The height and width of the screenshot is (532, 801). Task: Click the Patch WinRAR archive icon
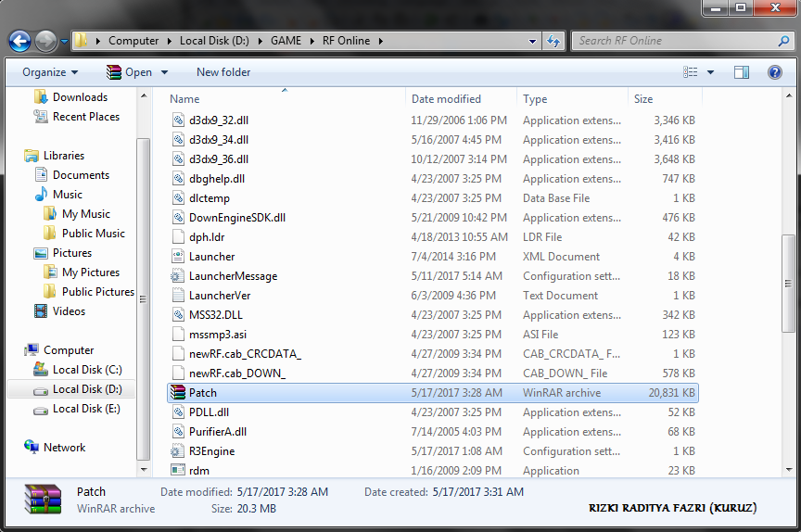[x=178, y=393]
